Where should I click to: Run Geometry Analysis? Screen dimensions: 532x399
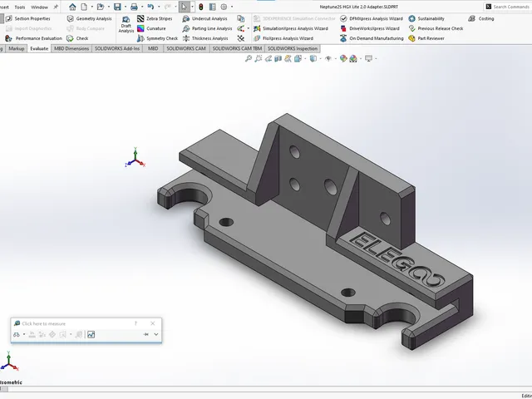[89, 18]
